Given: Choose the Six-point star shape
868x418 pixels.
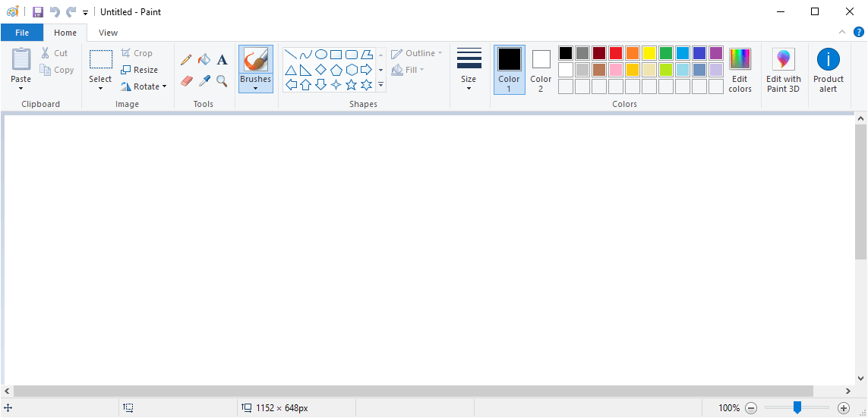Looking at the screenshot, I should (367, 85).
